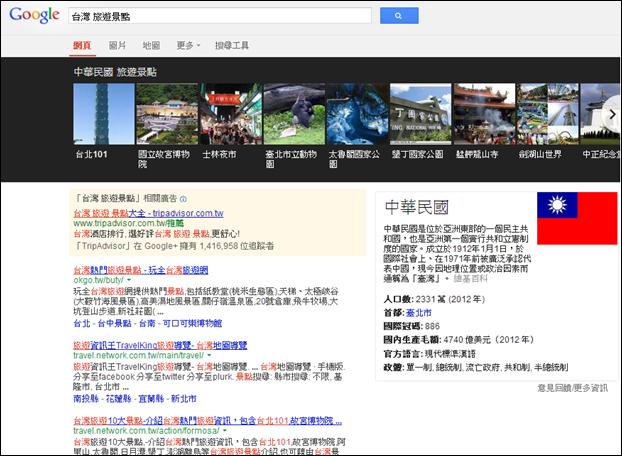Click the 南投縣 sitelink
This screenshot has width=622, height=456.
86,399
